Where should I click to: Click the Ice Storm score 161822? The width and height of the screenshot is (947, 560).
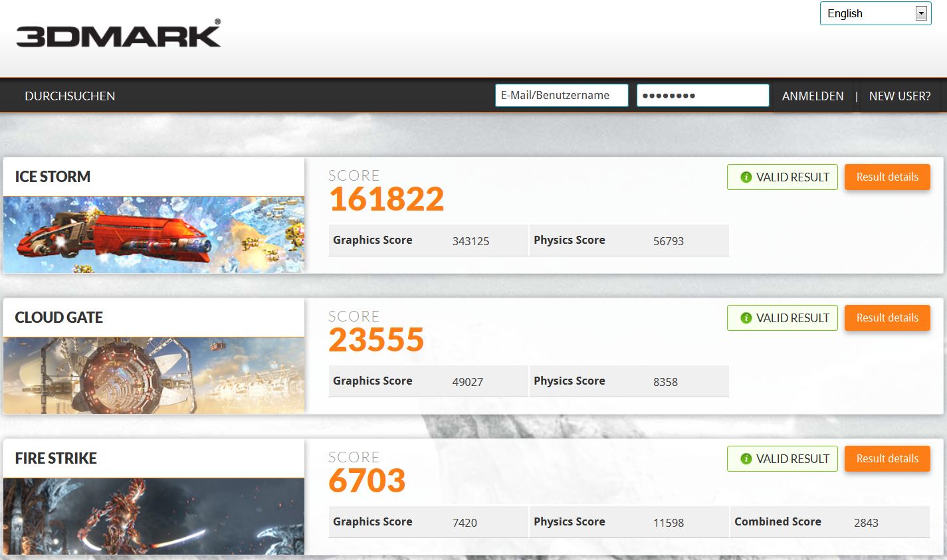tap(387, 199)
